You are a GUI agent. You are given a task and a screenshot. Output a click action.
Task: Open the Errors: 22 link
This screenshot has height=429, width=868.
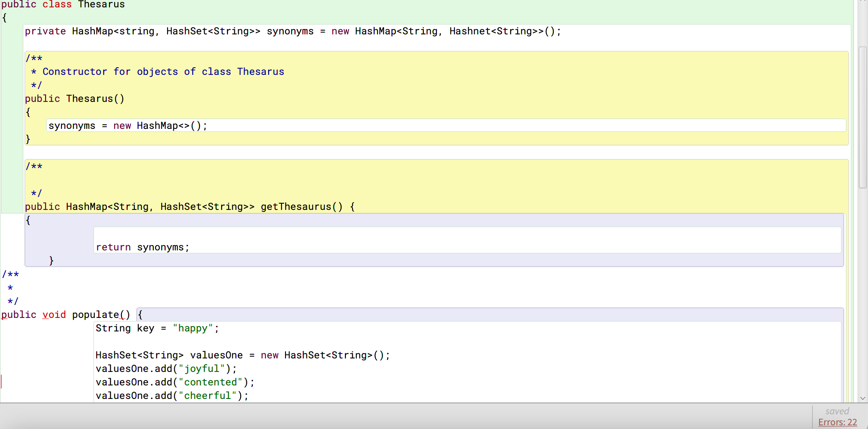838,422
